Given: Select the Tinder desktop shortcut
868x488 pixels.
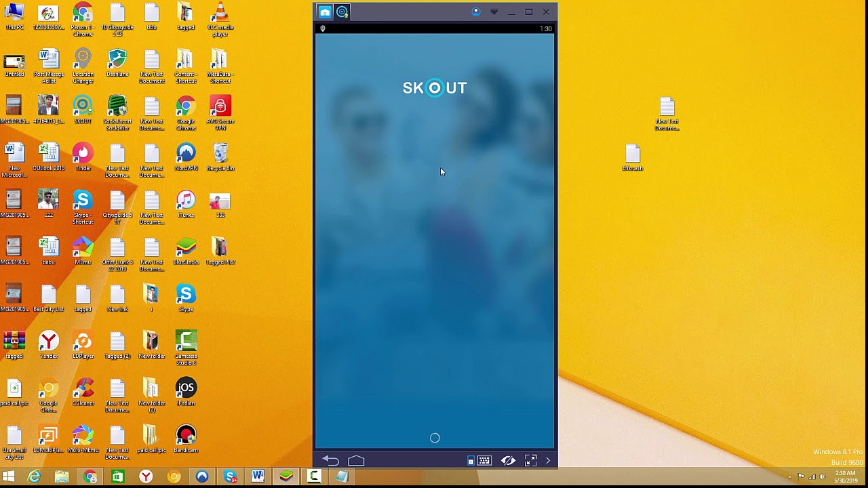Looking at the screenshot, I should pyautogui.click(x=83, y=157).
